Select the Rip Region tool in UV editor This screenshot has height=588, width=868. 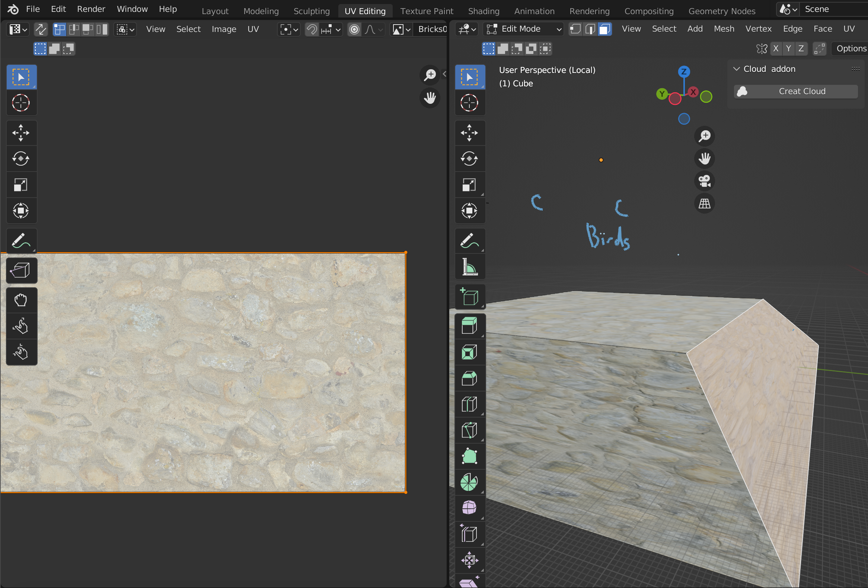pos(21,270)
